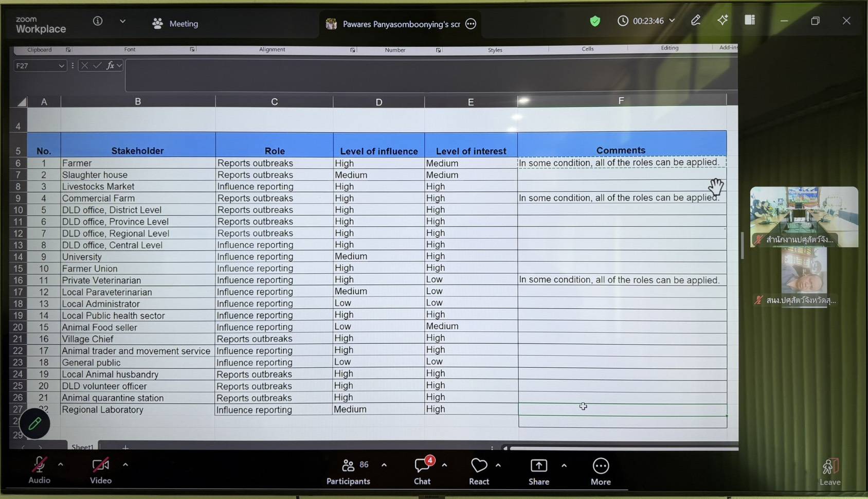The image size is (868, 499).
Task: Click the meeting info icon
Action: 98,21
